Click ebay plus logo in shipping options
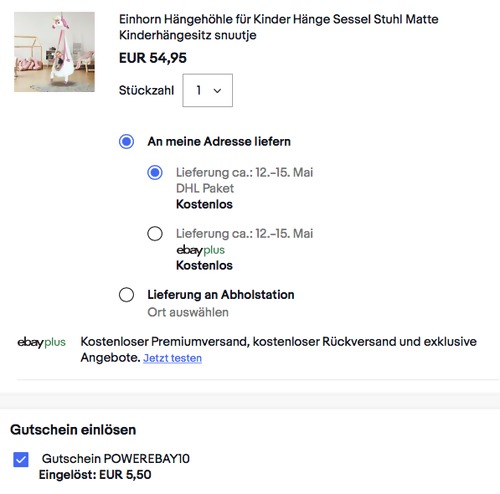The image size is (500, 494). tap(200, 250)
